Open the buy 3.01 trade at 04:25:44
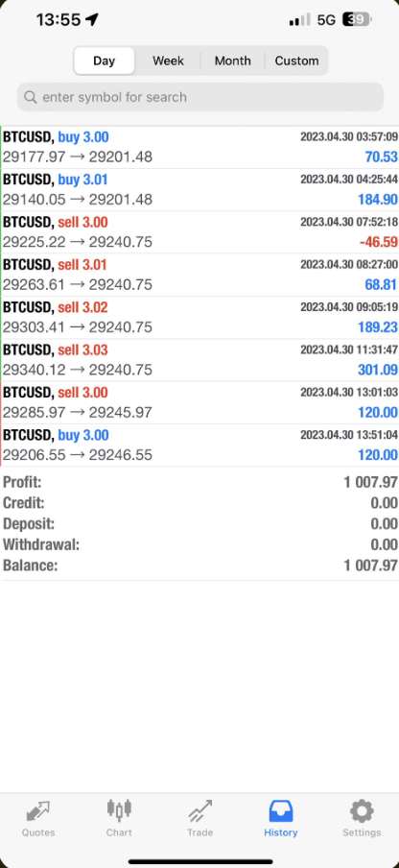Image resolution: width=399 pixels, height=868 pixels. coord(199,190)
